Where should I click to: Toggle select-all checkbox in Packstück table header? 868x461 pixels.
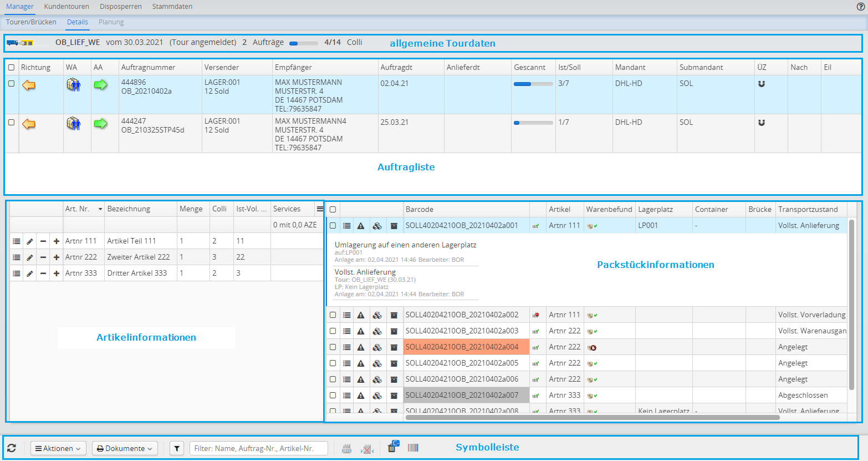tap(333, 210)
